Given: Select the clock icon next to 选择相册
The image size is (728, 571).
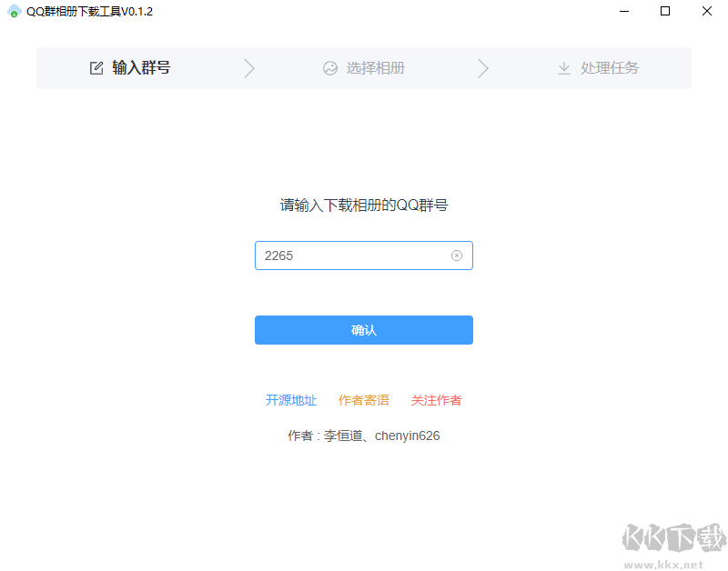Looking at the screenshot, I should coord(330,67).
